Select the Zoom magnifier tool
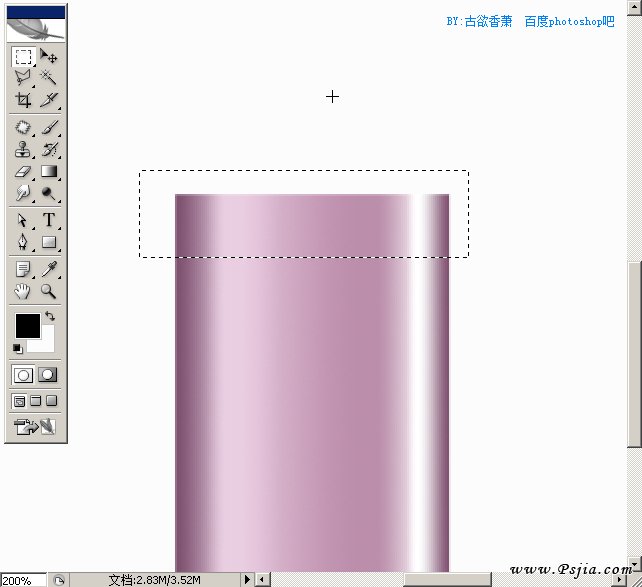The height and width of the screenshot is (587, 642). click(x=49, y=291)
